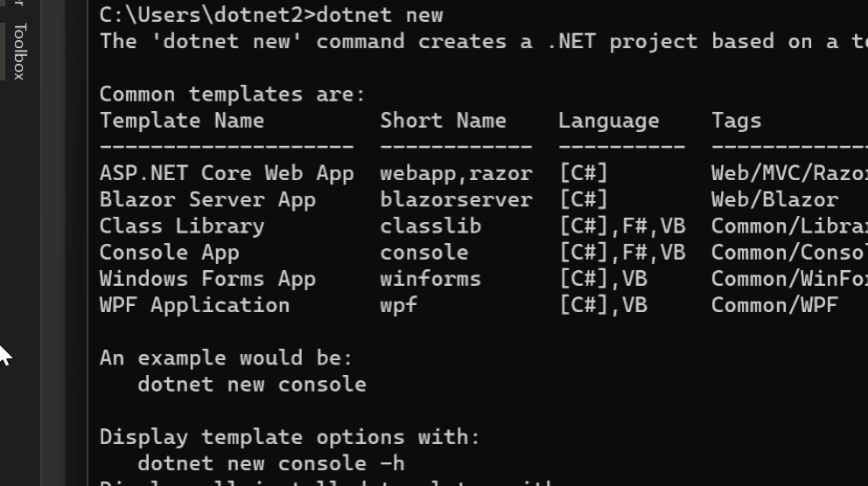
Task: Open the Toolbox side tab
Action: tap(19, 52)
